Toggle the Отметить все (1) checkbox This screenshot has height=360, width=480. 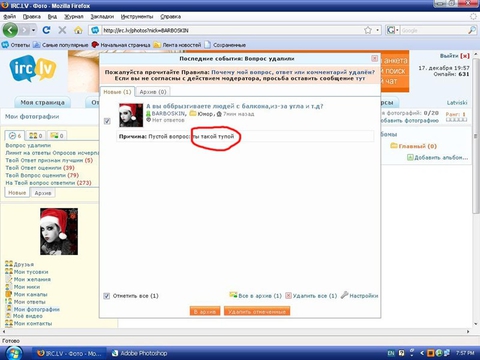coord(107,296)
